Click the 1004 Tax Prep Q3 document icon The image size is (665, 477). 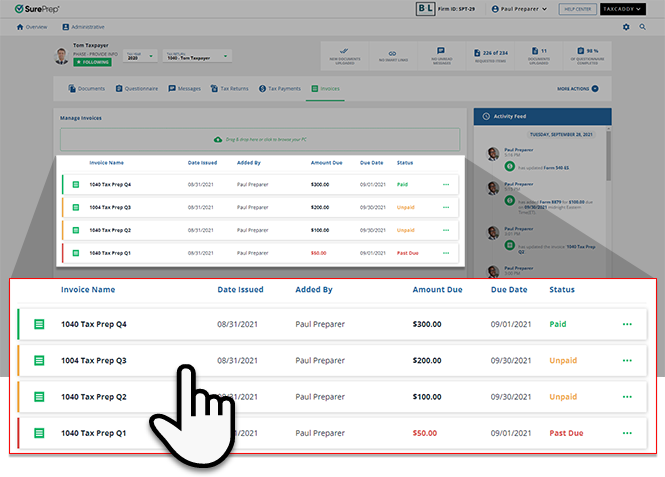click(39, 360)
